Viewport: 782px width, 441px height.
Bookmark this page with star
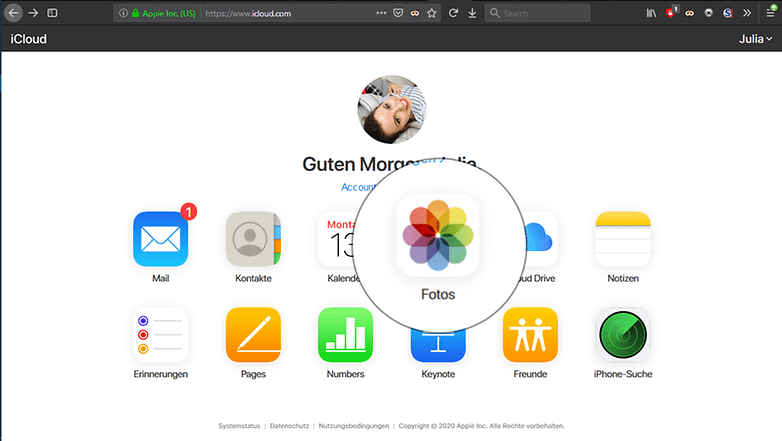(x=432, y=13)
